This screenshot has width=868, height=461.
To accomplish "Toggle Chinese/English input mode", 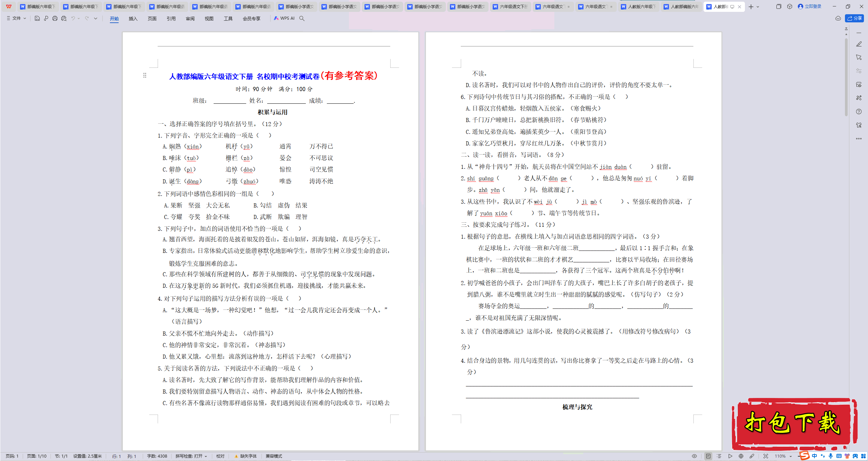I will pos(814,456).
